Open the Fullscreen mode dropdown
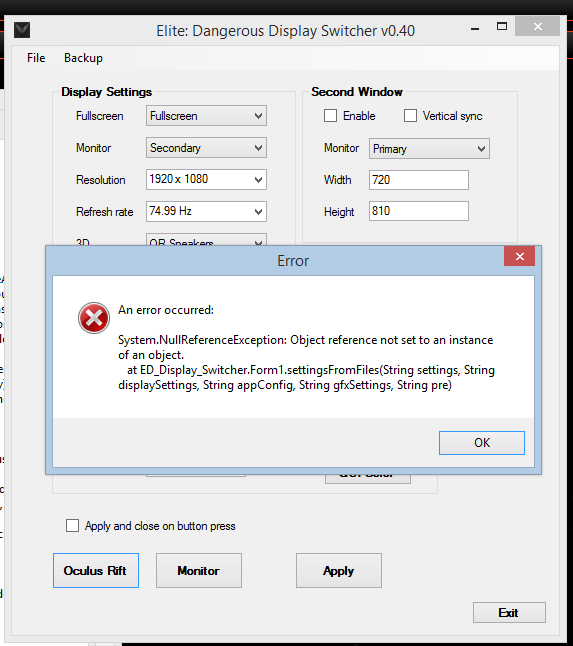The width and height of the screenshot is (573, 646). point(206,116)
